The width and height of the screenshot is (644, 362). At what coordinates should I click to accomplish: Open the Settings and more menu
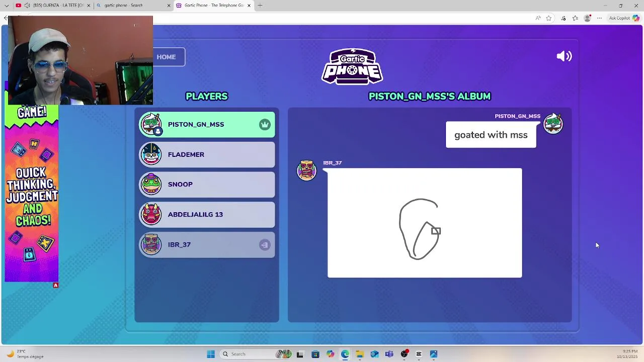click(x=599, y=18)
